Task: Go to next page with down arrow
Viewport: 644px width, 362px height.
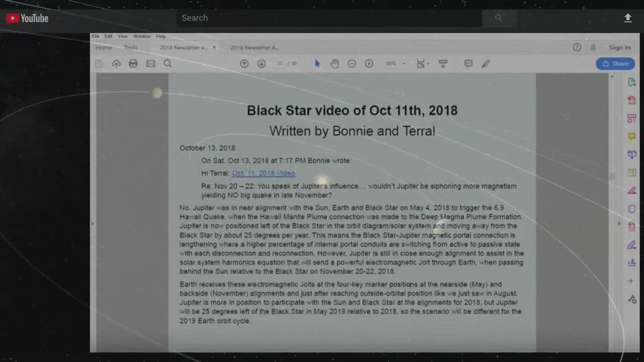Action: pyautogui.click(x=261, y=64)
